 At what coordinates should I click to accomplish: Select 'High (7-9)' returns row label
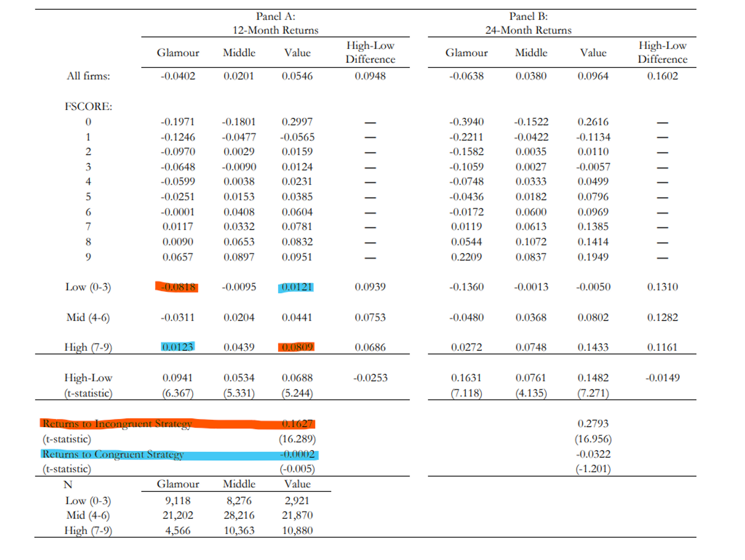point(88,347)
